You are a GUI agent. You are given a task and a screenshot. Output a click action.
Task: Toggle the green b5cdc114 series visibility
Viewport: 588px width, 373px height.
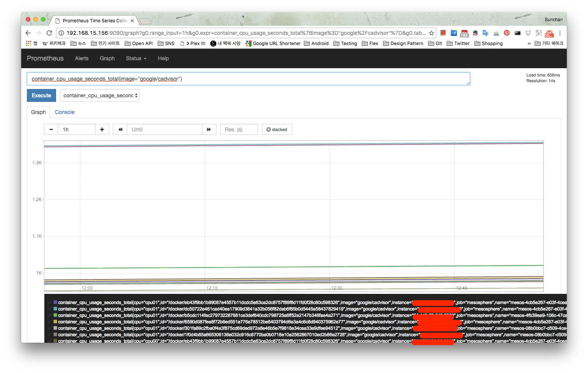coord(49,315)
